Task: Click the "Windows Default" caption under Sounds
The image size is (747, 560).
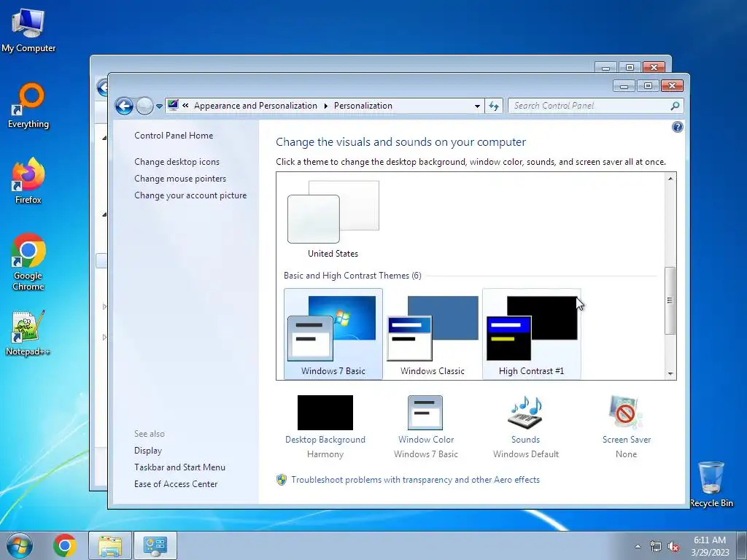Action: click(x=525, y=454)
